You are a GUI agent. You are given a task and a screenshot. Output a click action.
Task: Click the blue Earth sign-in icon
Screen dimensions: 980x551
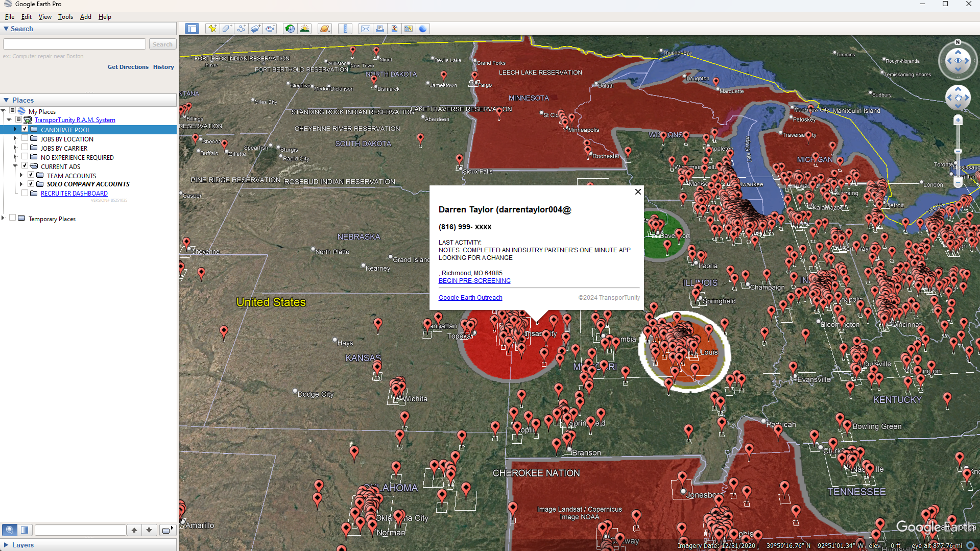423,29
